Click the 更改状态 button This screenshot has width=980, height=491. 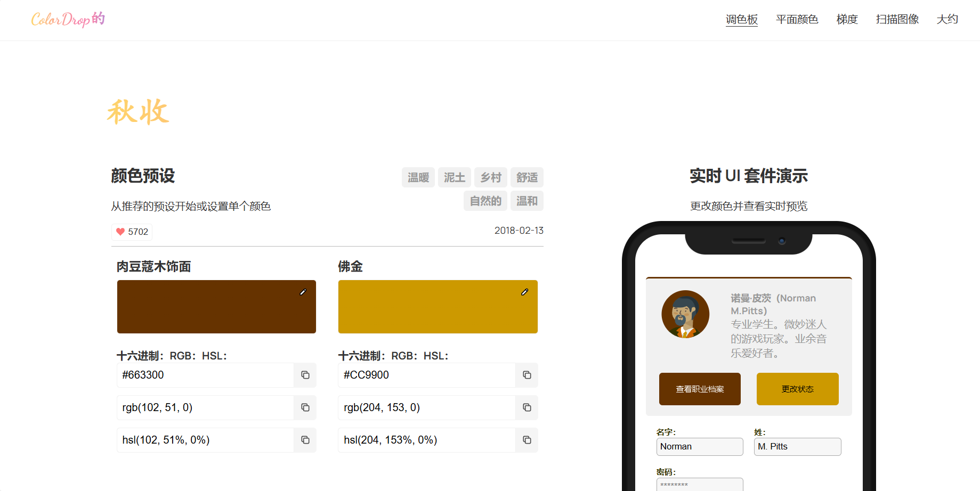(798, 389)
